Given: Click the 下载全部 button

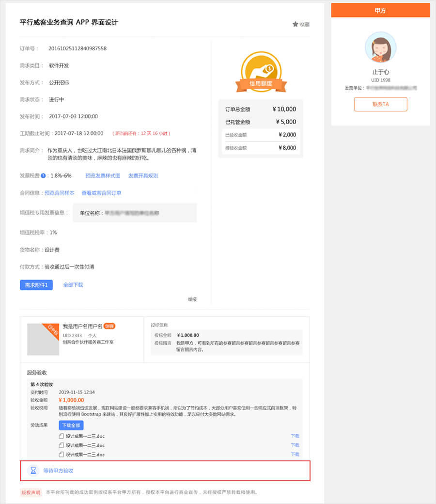Looking at the screenshot, I should tap(71, 425).
